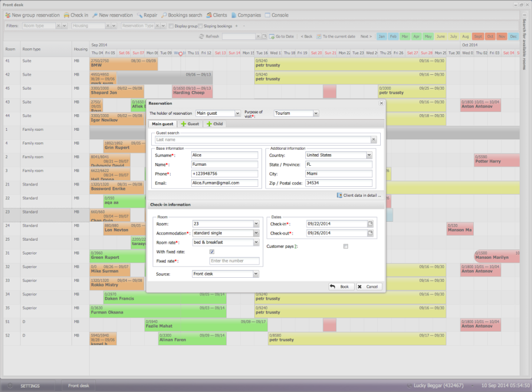This screenshot has width=532, height=392.
Task: Jump to the Sept month tab
Action: coord(478,36)
